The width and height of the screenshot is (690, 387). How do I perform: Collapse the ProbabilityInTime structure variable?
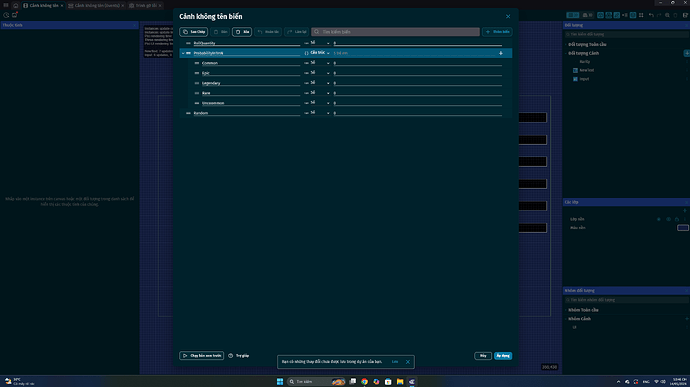pyautogui.click(x=183, y=53)
